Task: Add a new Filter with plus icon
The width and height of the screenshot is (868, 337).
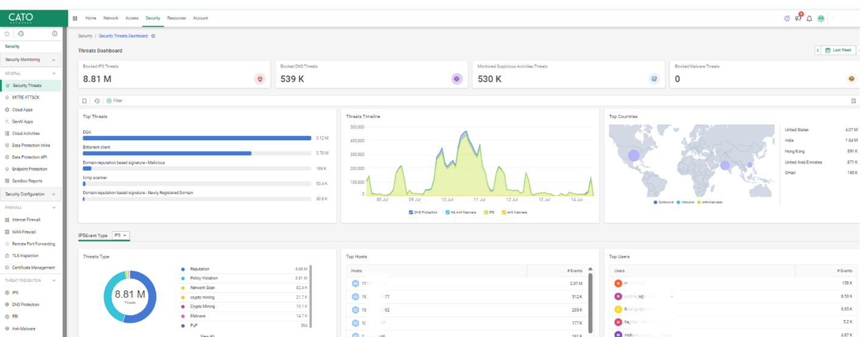Action: 109,101
